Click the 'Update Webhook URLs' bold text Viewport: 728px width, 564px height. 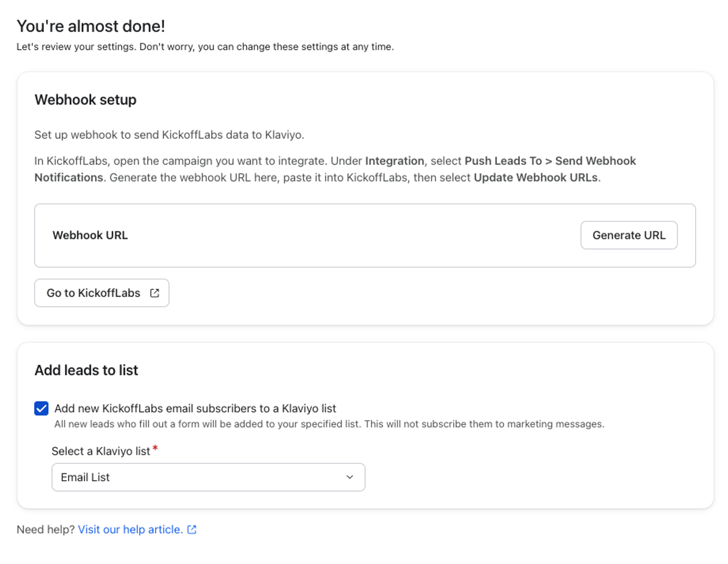click(536, 178)
